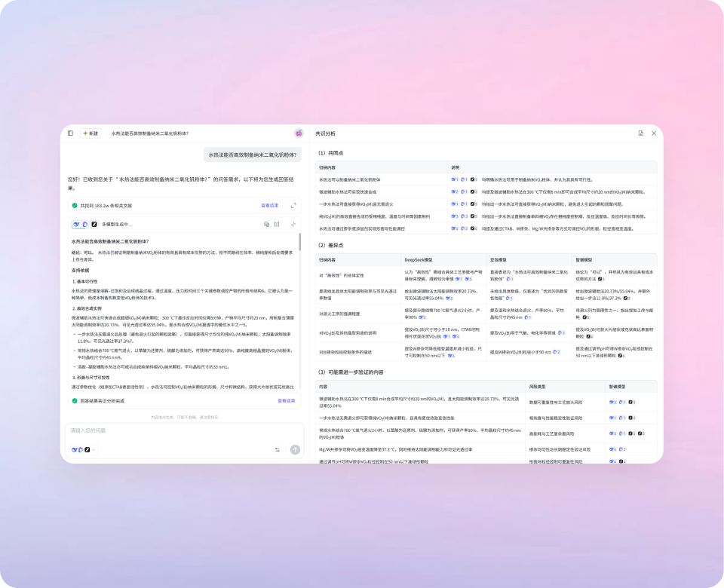
Task: Click DeepSeek citation badge in 水热法可以制备纳米二氧化钒粉体 row
Action: (x=455, y=179)
